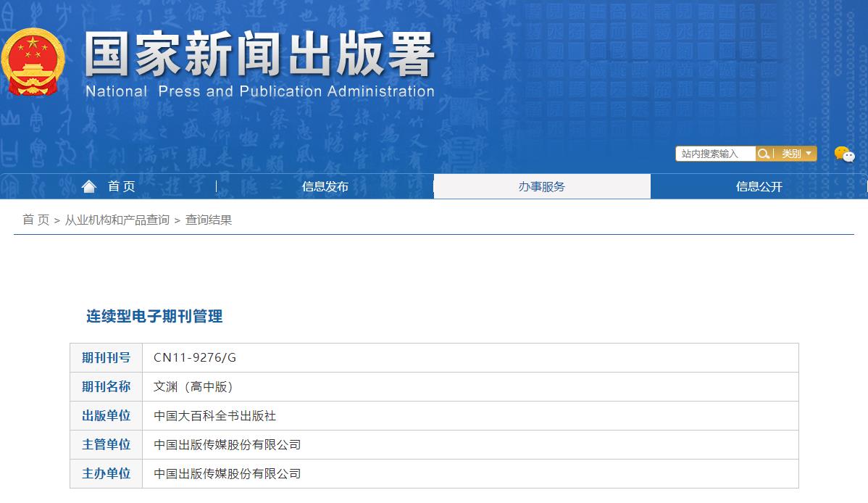
Task: Open the WeChat icon in header
Action: pos(843,154)
